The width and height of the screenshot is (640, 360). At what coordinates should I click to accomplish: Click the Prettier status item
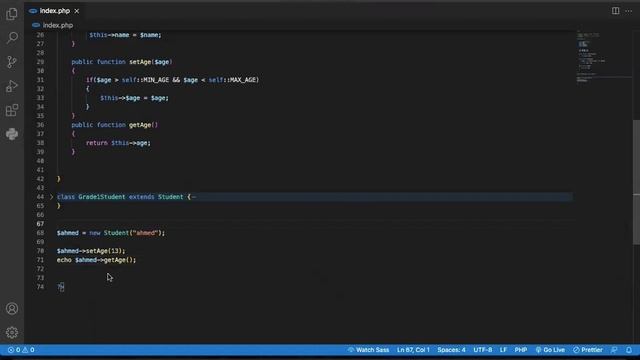tap(588, 350)
